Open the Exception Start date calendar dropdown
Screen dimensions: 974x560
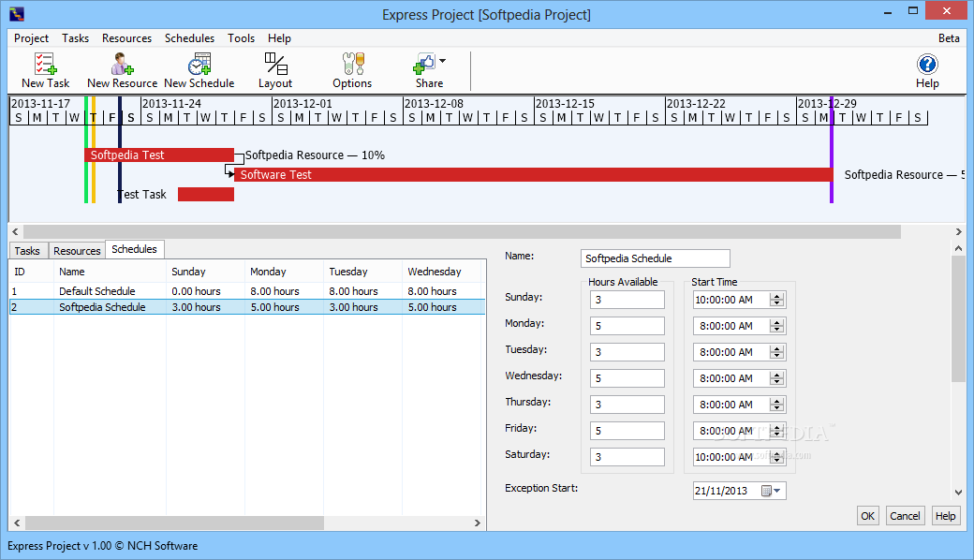tap(771, 491)
